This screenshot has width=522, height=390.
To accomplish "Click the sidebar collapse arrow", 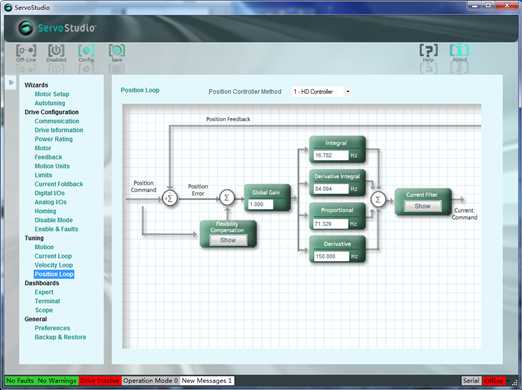I will (x=11, y=82).
